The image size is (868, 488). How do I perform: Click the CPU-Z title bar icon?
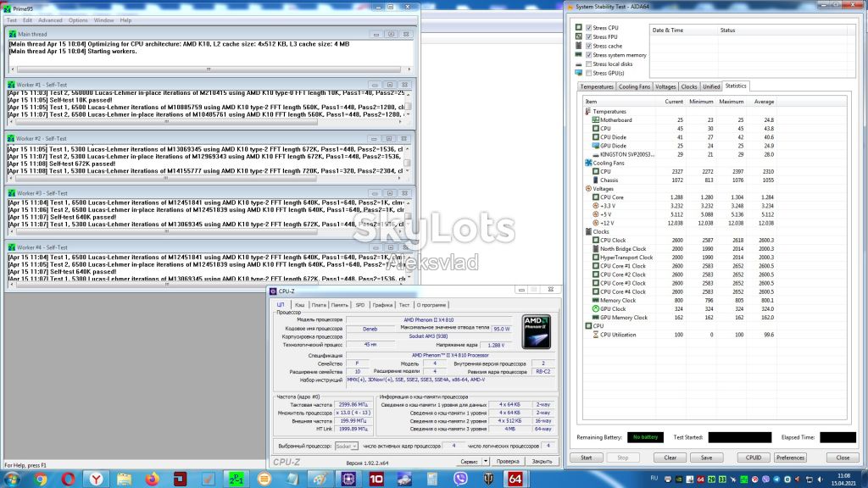pos(273,291)
